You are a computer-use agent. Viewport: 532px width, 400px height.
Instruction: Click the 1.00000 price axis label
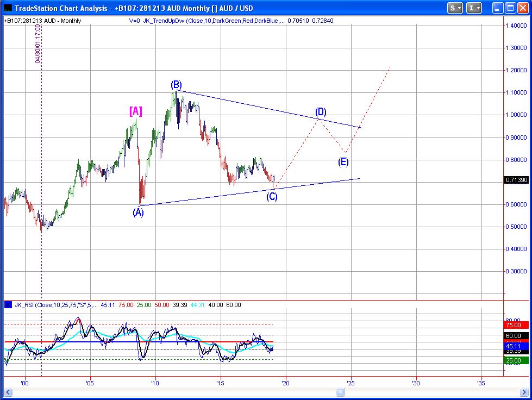(516, 115)
